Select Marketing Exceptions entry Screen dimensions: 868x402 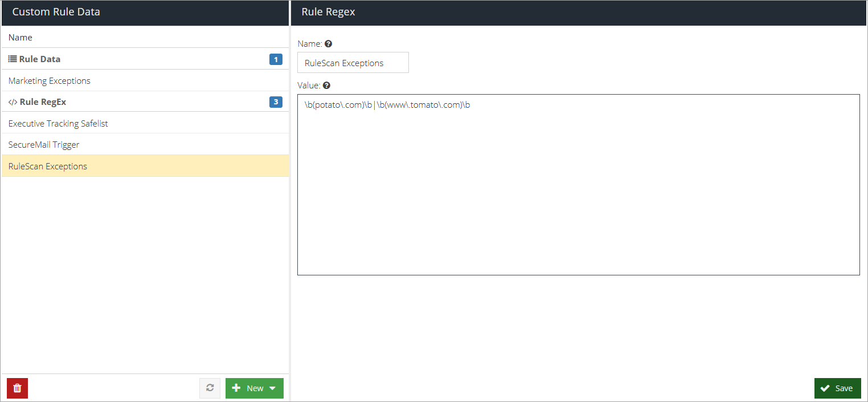pos(50,81)
